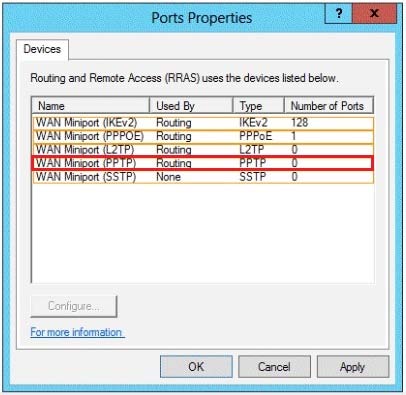Screen dimensions: 406x395
Task: Click the PPPoE type cell
Action: pyautogui.click(x=256, y=136)
